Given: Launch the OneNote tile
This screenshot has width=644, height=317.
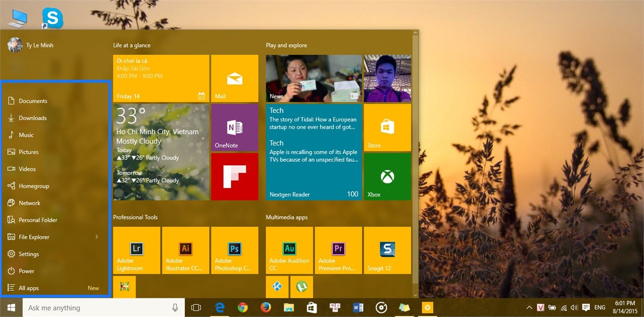Looking at the screenshot, I should (234, 127).
